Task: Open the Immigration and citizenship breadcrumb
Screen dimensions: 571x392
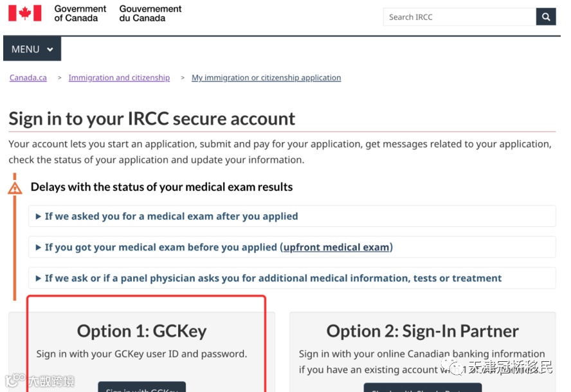Action: 119,78
